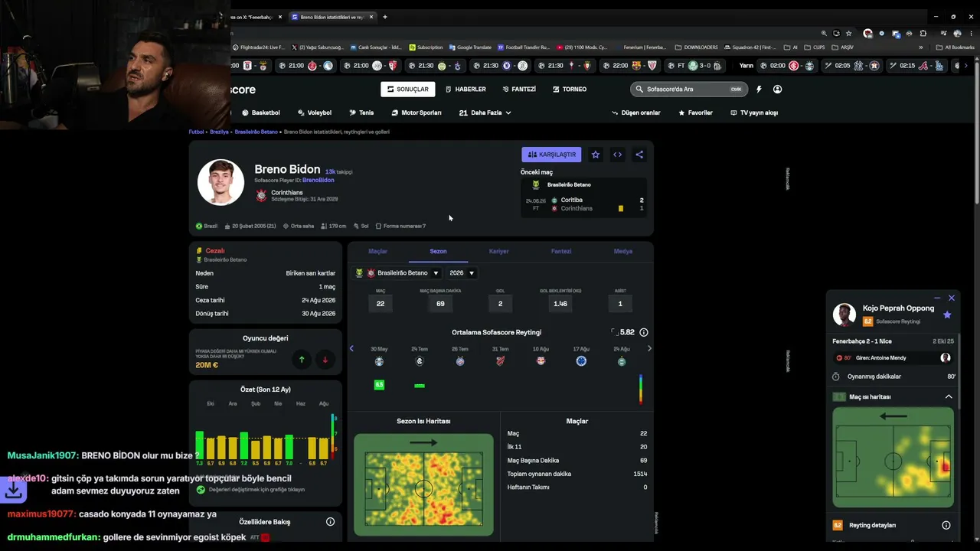Open the Coritiba vs Corinthians previous match
The width and height of the screenshot is (980, 551).
click(x=584, y=204)
